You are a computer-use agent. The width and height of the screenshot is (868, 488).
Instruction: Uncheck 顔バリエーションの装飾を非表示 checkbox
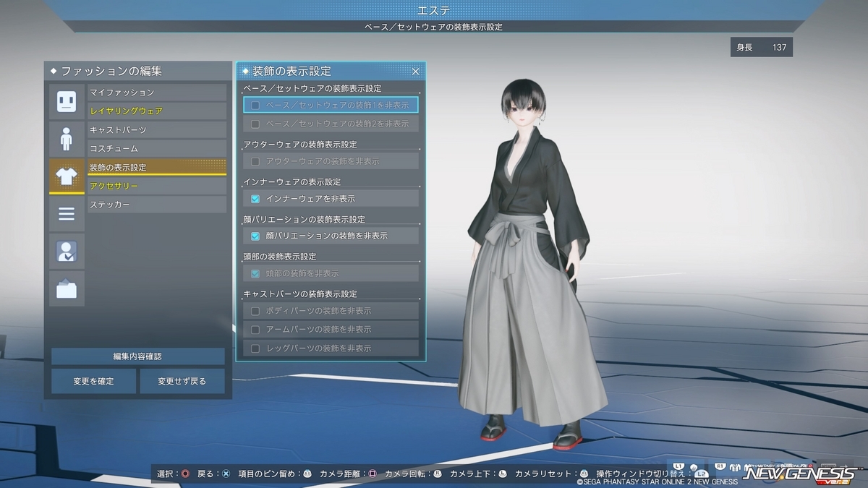click(255, 236)
